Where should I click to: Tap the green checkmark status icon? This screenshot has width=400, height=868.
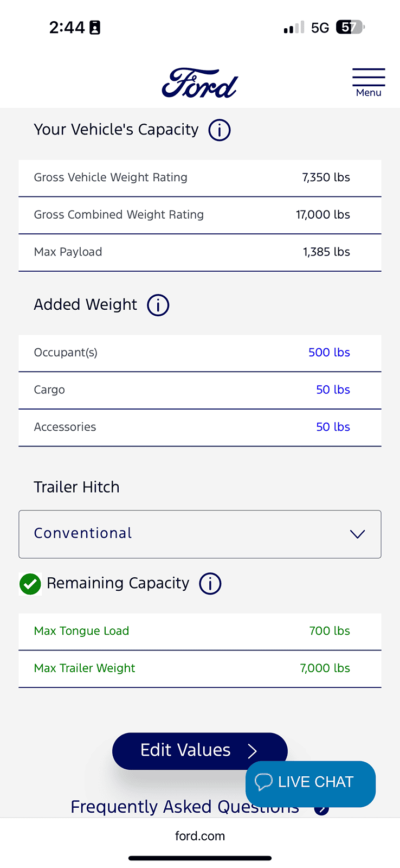(x=30, y=584)
